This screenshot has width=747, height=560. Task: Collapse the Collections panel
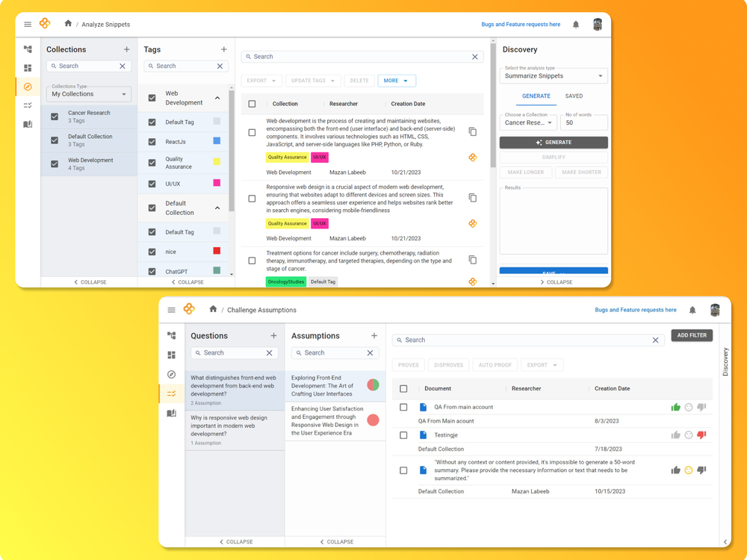pyautogui.click(x=90, y=282)
